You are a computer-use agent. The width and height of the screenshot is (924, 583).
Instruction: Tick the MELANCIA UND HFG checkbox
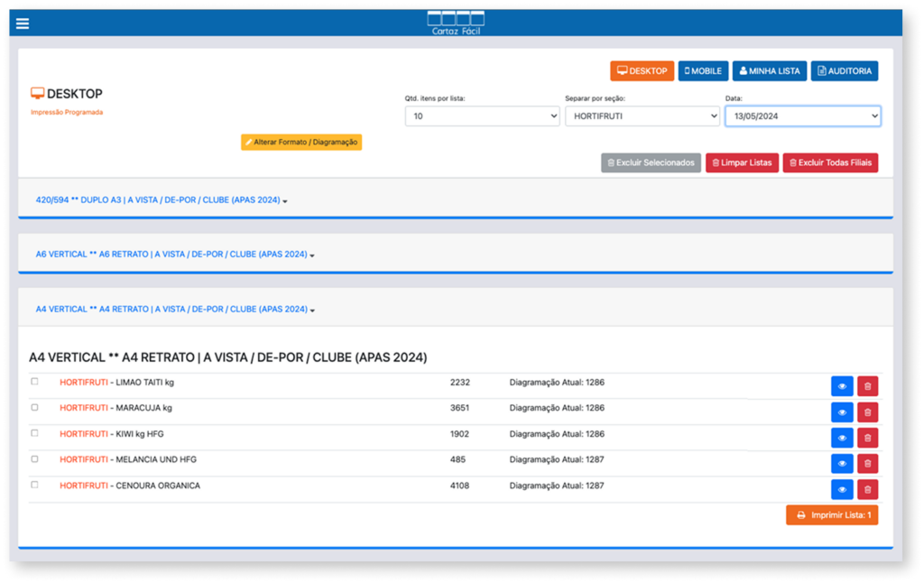[x=35, y=458]
